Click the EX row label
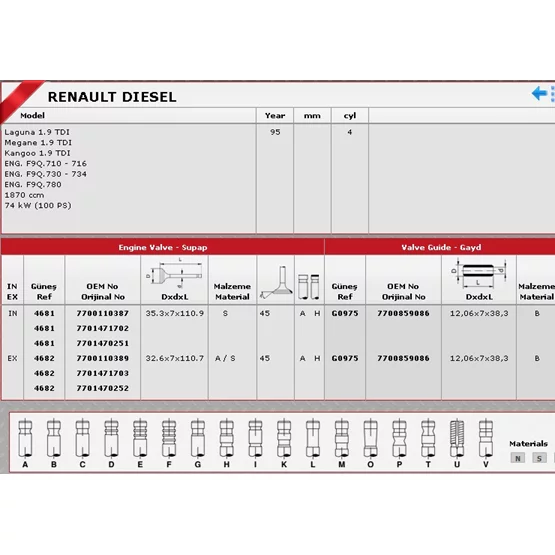The height and width of the screenshot is (555, 555). (x=12, y=358)
